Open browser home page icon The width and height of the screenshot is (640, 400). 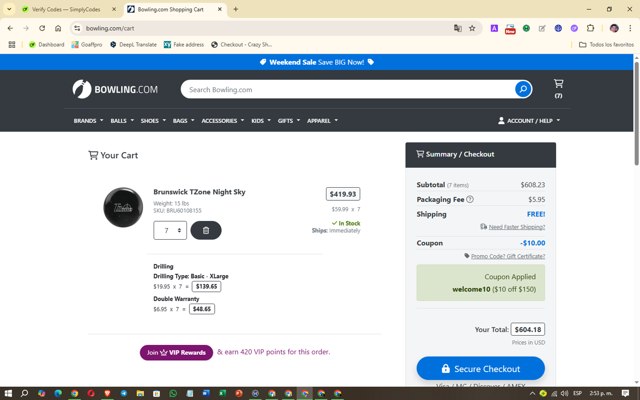[58, 28]
